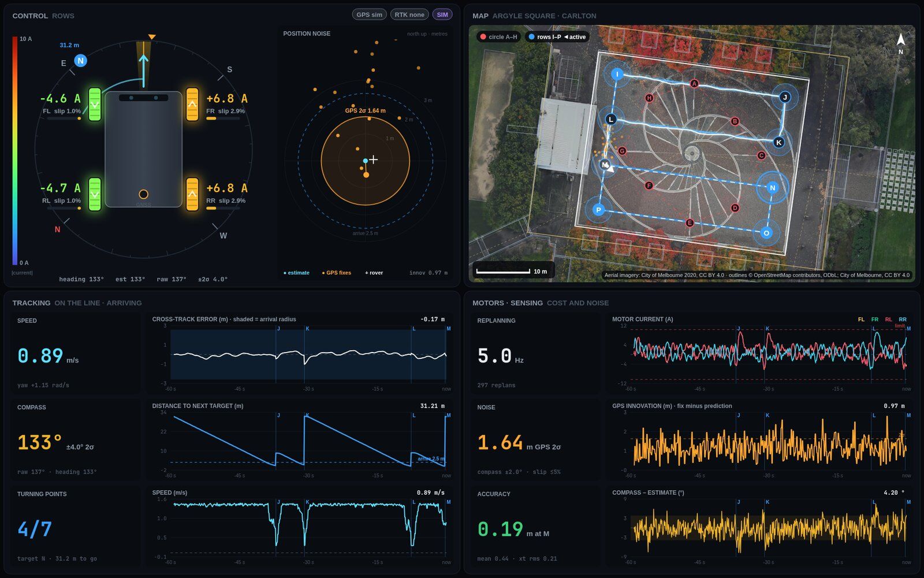Viewport: 924px width, 578px height.
Task: Select red circle waypoint G
Action: (623, 151)
